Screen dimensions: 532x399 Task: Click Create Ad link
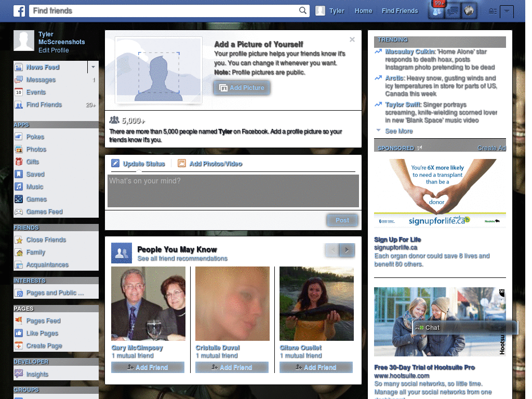(x=491, y=148)
